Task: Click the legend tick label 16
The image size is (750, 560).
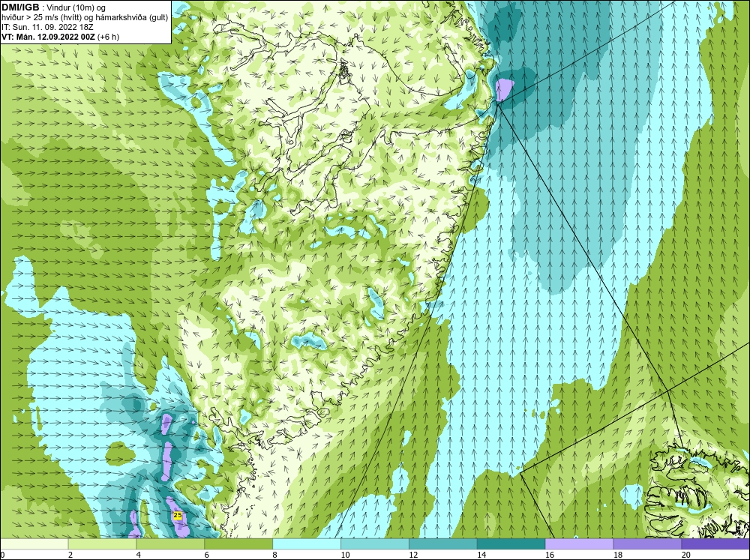Action: coord(550,555)
